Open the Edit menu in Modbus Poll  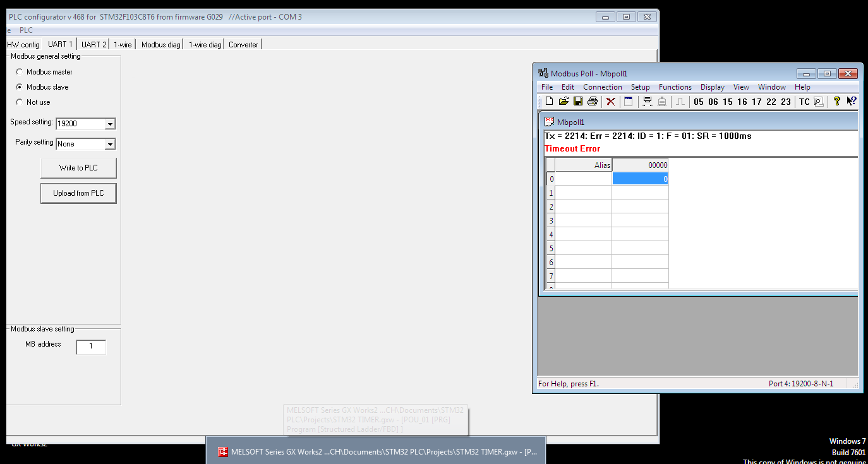pyautogui.click(x=568, y=87)
